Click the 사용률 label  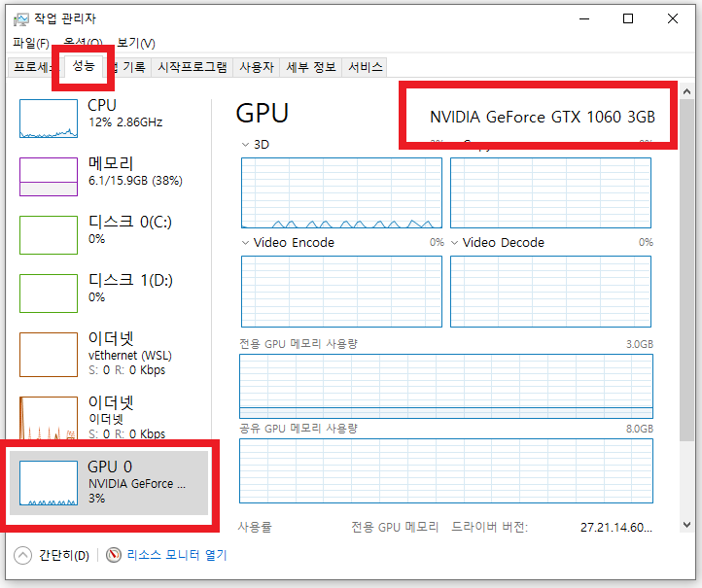point(255,527)
